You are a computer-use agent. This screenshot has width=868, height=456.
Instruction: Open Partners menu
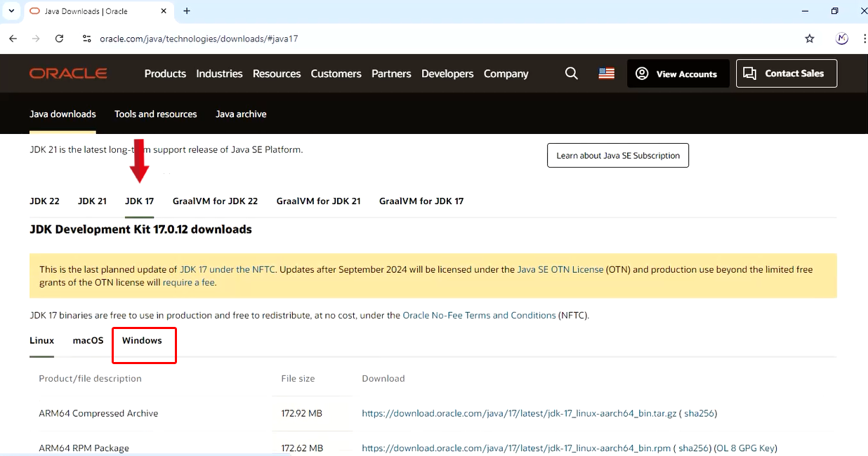[x=391, y=74]
